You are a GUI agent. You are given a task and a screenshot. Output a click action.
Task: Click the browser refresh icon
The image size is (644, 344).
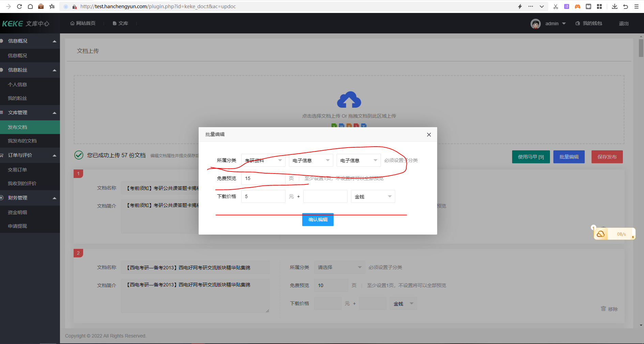[x=19, y=6]
